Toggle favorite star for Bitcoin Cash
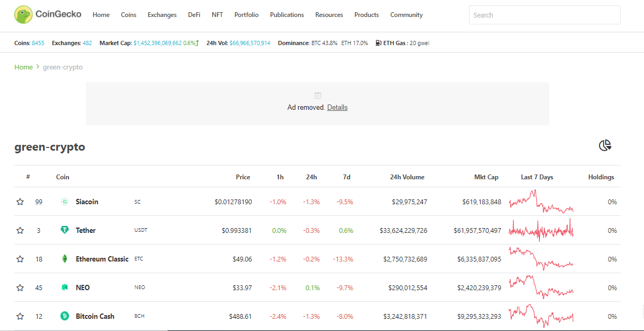644x331 pixels. 20,316
